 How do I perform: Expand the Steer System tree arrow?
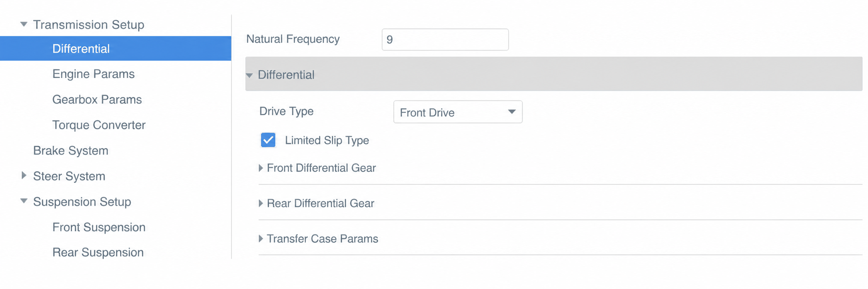[x=24, y=175]
